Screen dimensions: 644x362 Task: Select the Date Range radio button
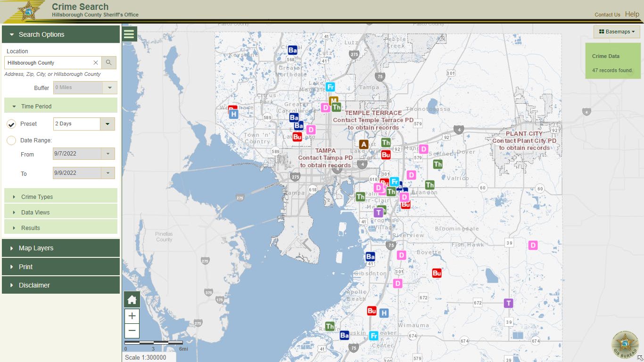point(12,140)
